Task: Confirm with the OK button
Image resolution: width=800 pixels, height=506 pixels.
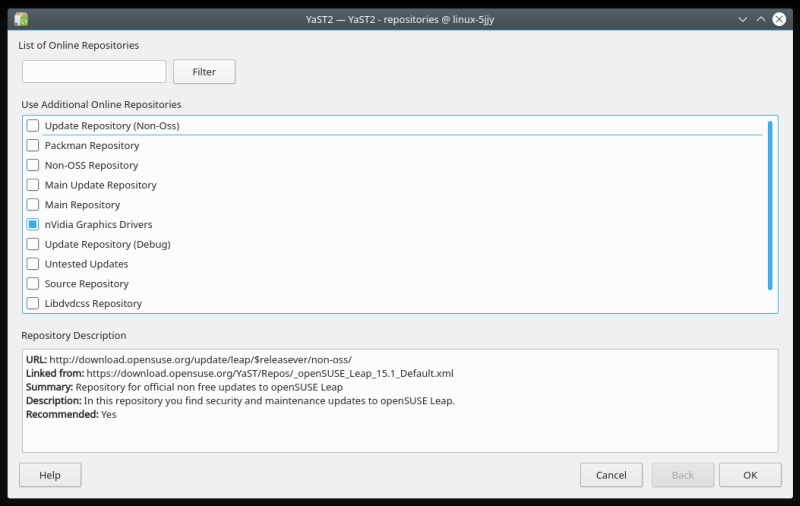Action: coord(750,475)
